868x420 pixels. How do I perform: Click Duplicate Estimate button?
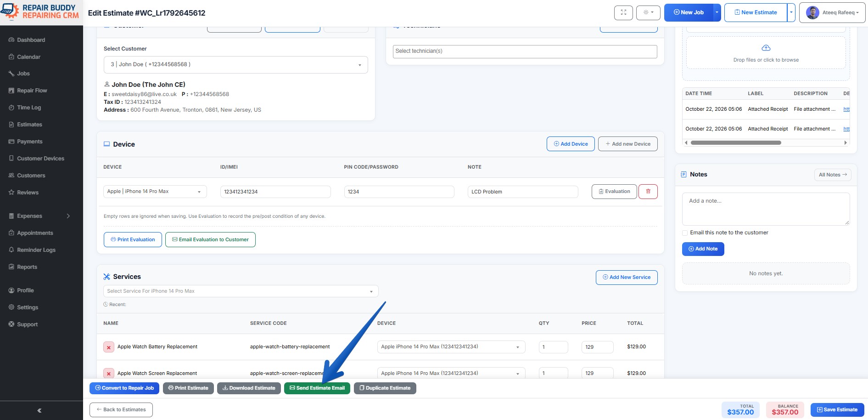[385, 388]
